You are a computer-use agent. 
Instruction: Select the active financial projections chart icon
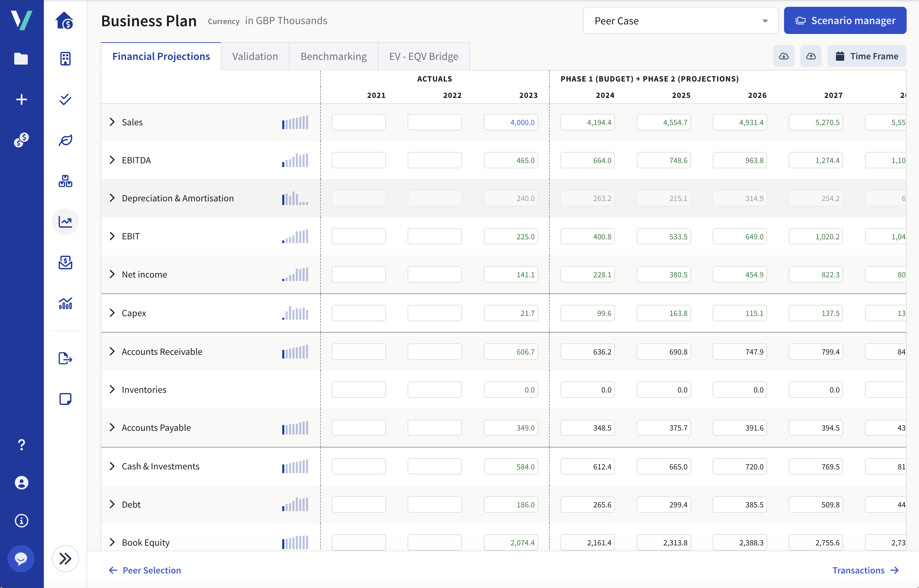click(65, 221)
